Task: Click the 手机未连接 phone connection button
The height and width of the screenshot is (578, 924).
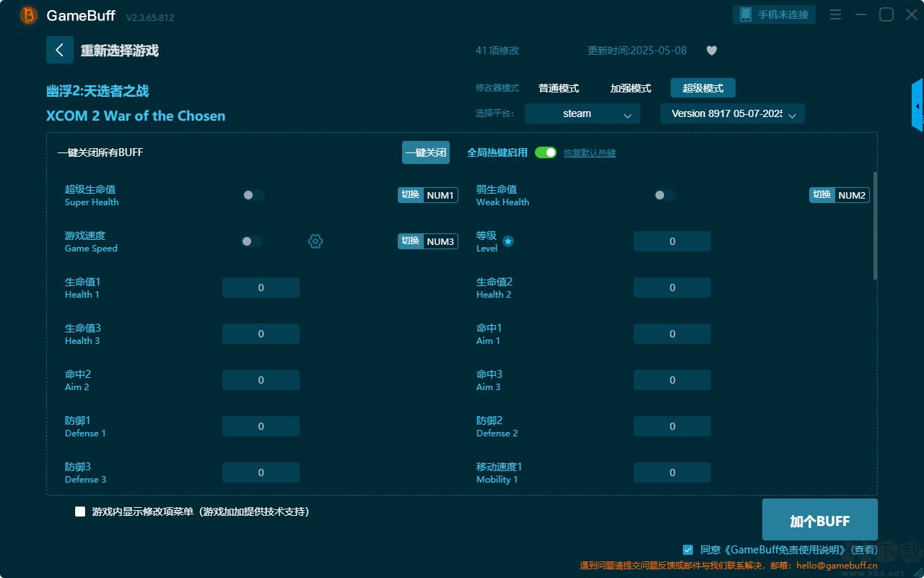Action: 775,14
